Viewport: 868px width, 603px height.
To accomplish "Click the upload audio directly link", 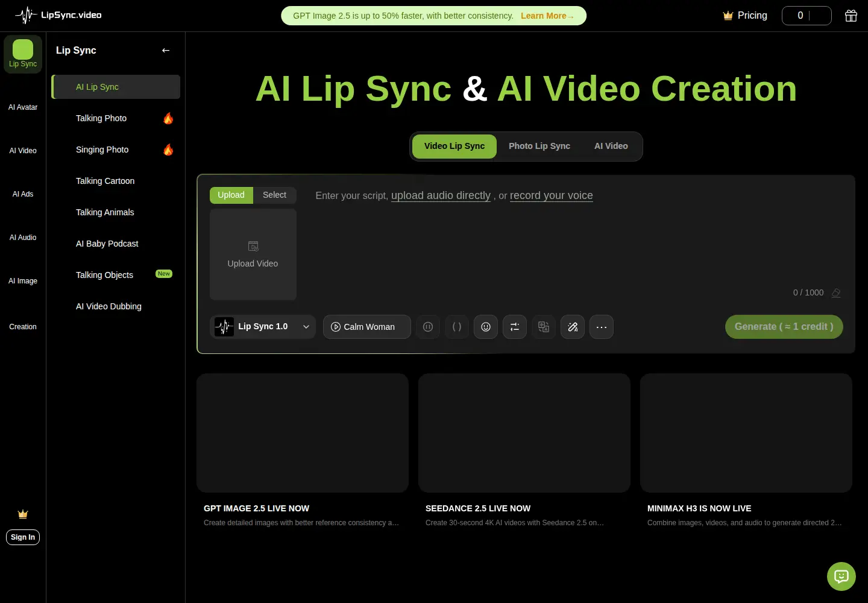I will pyautogui.click(x=441, y=195).
